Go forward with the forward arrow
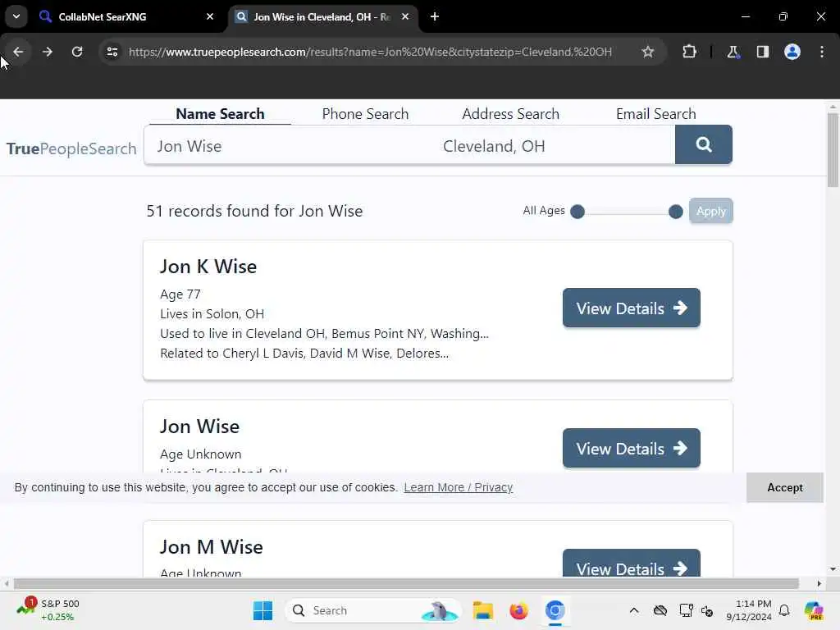 [47, 52]
